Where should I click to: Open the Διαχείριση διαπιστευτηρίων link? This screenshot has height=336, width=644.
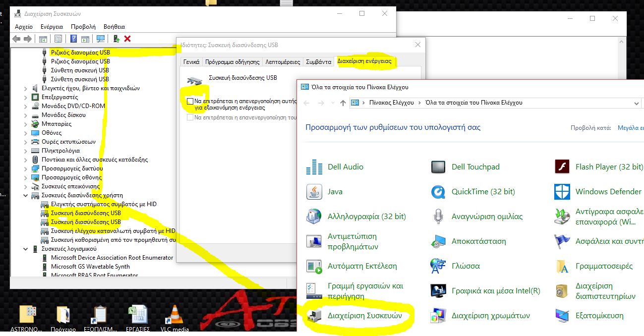coord(605,291)
